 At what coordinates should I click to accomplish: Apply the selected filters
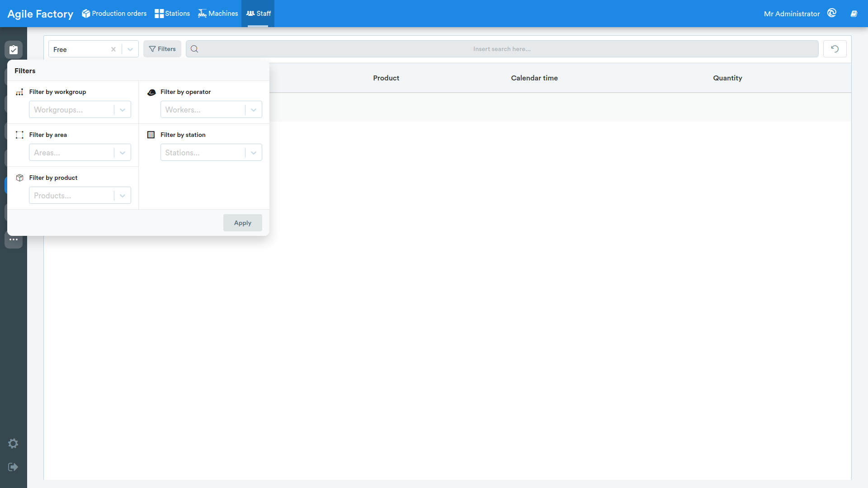(243, 223)
